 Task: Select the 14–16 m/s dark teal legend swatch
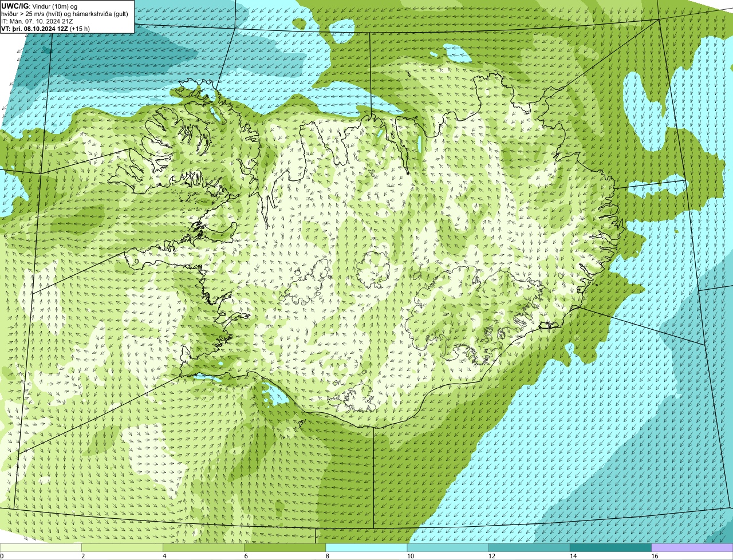click(x=611, y=547)
